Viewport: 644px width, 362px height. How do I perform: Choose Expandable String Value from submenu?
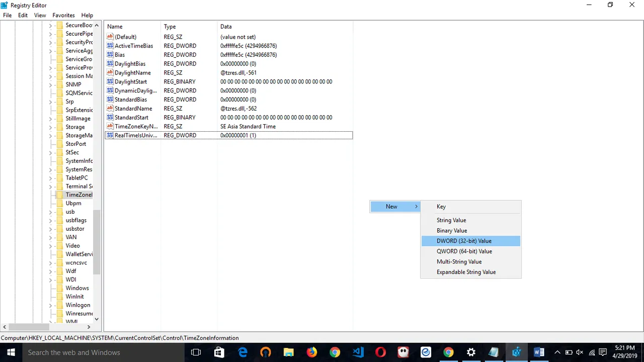[x=471, y=272]
